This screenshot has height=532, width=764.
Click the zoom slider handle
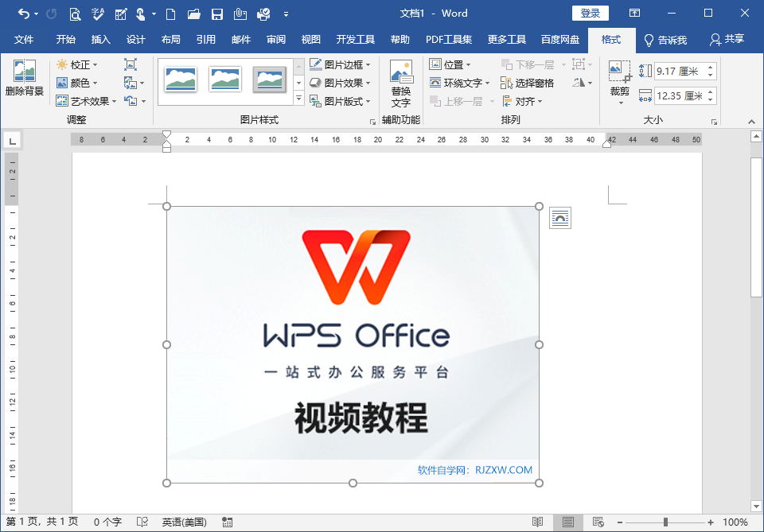tap(665, 522)
